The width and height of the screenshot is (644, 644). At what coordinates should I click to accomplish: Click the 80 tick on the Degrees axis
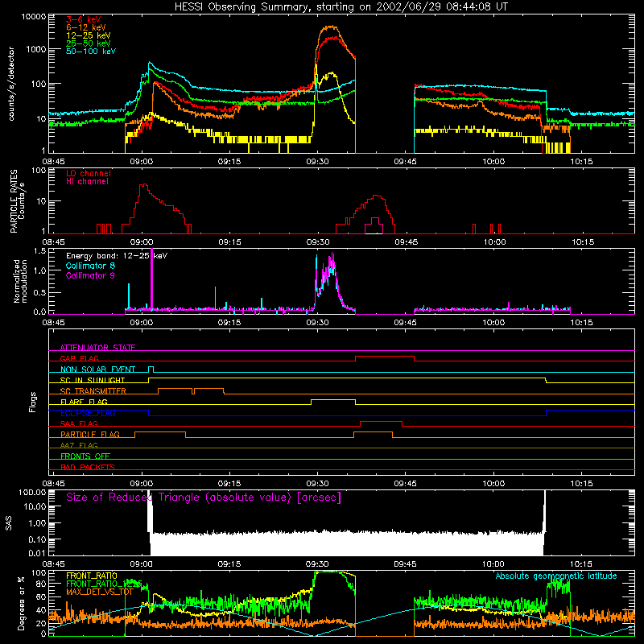click(x=42, y=584)
